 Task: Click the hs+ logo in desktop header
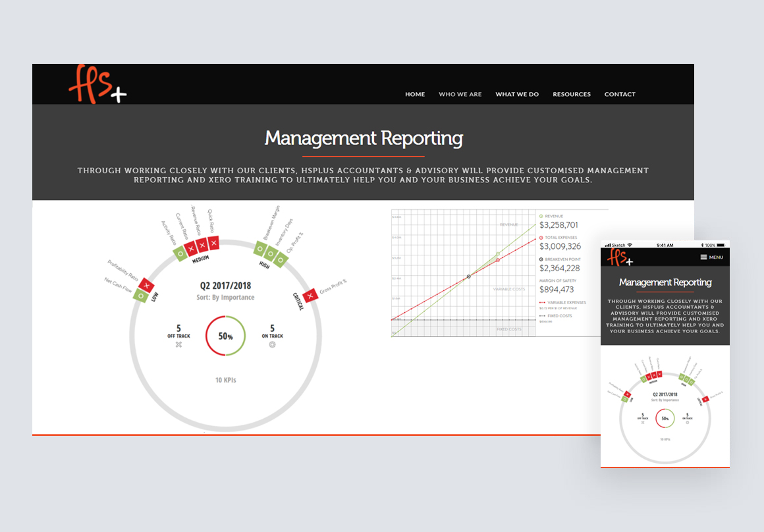(96, 85)
